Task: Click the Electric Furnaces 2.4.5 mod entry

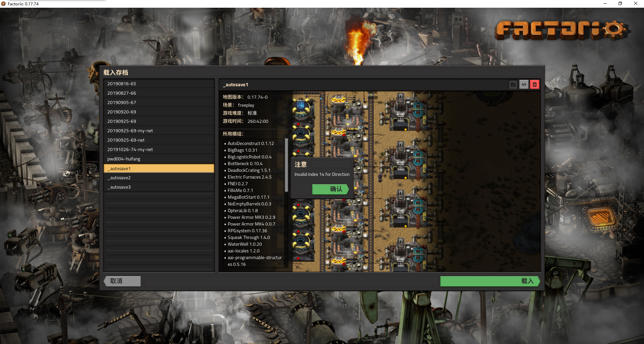Action: pyautogui.click(x=250, y=177)
